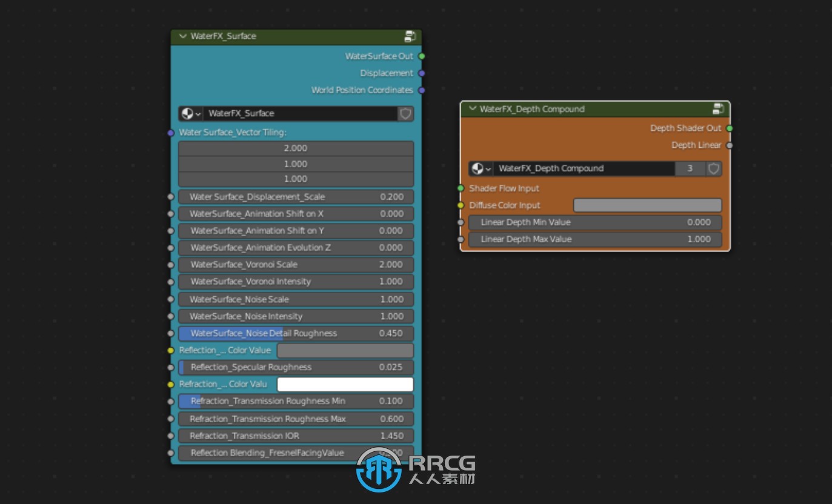Click the Transmission Roughness Min socket
This screenshot has width=832, height=504.
tap(171, 401)
